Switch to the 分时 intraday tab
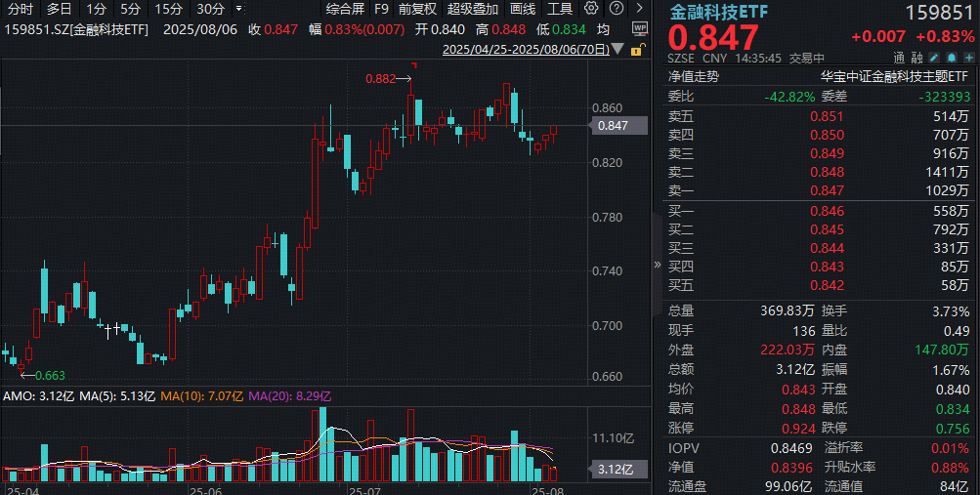Screen dimensions: 980x495 (x=20, y=9)
